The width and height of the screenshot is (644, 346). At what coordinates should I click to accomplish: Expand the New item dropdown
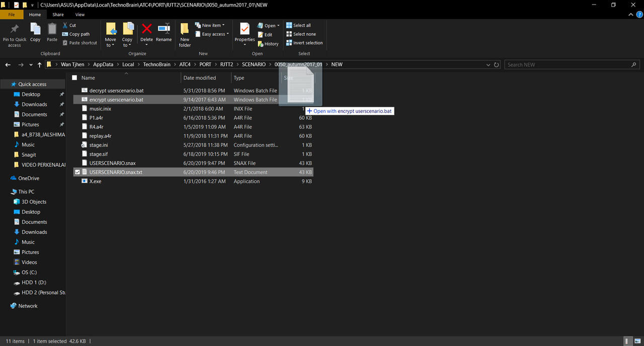pyautogui.click(x=210, y=25)
